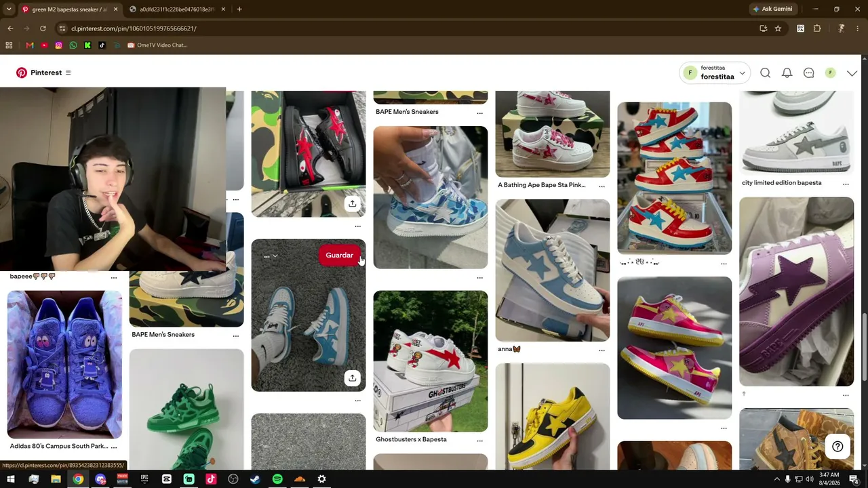Open Windows Settings gear in taskbar
Image resolution: width=868 pixels, height=488 pixels.
[x=321, y=479]
